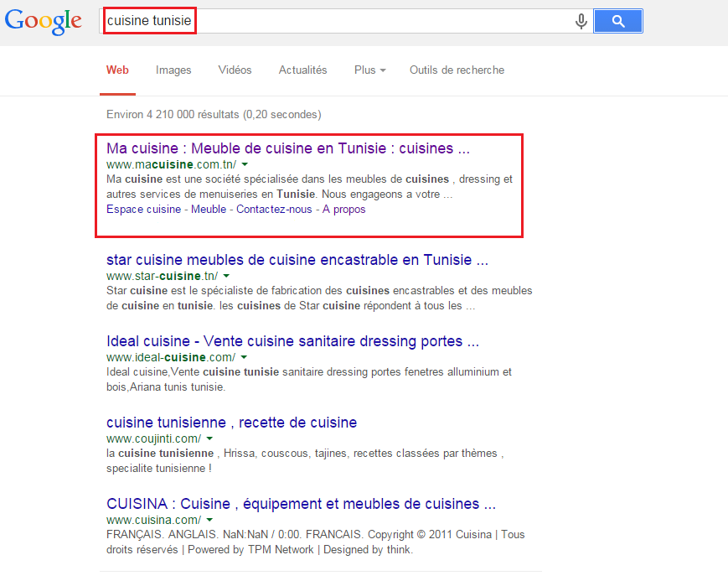Screen dimensions: 728x581
Task: Open the A propos sitelink
Action: coord(344,209)
